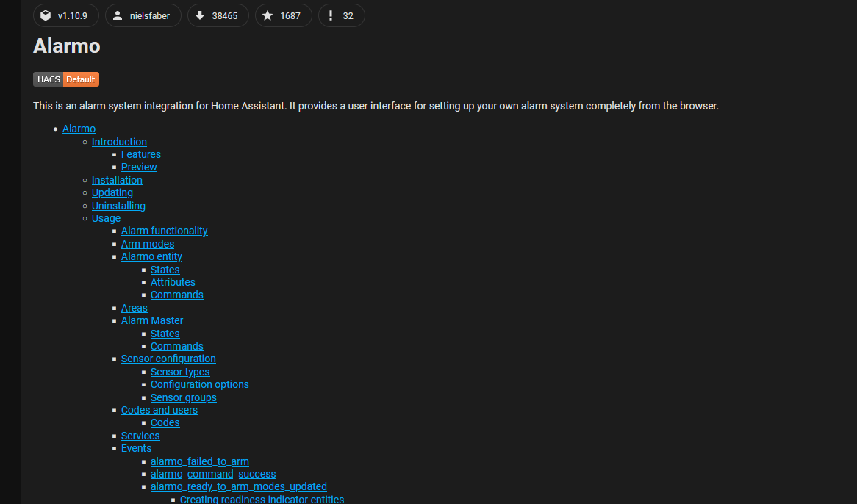Open the Alarmo entity link

pos(151,256)
